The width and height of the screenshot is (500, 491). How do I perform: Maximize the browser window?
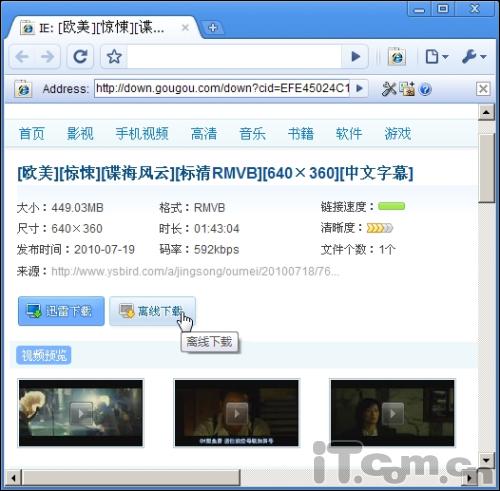[x=443, y=9]
